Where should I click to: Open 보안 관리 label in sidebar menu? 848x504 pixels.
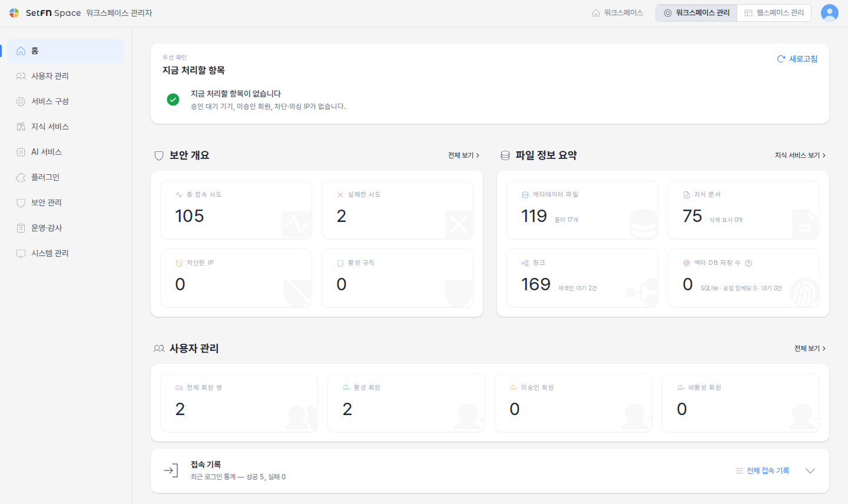coord(47,203)
